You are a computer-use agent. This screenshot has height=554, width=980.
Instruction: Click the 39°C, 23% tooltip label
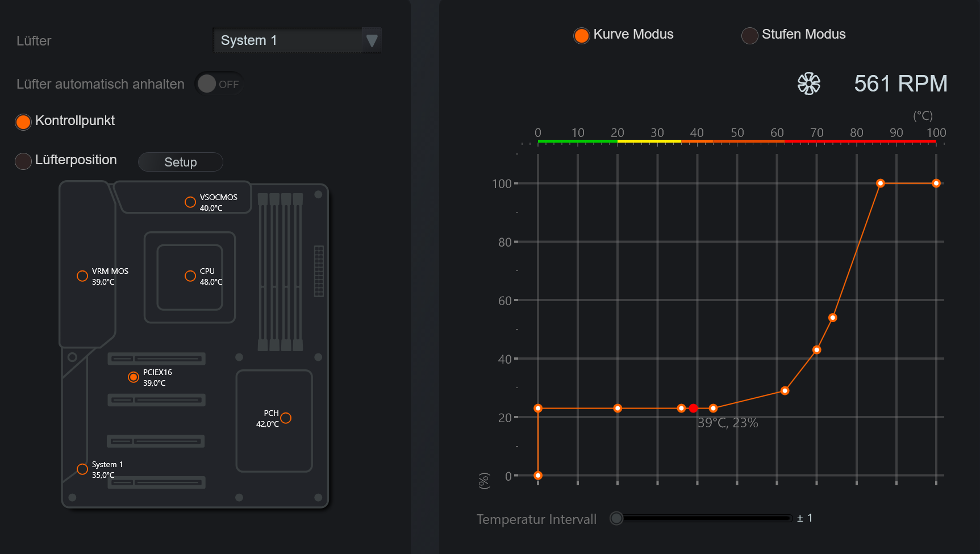[x=728, y=423]
